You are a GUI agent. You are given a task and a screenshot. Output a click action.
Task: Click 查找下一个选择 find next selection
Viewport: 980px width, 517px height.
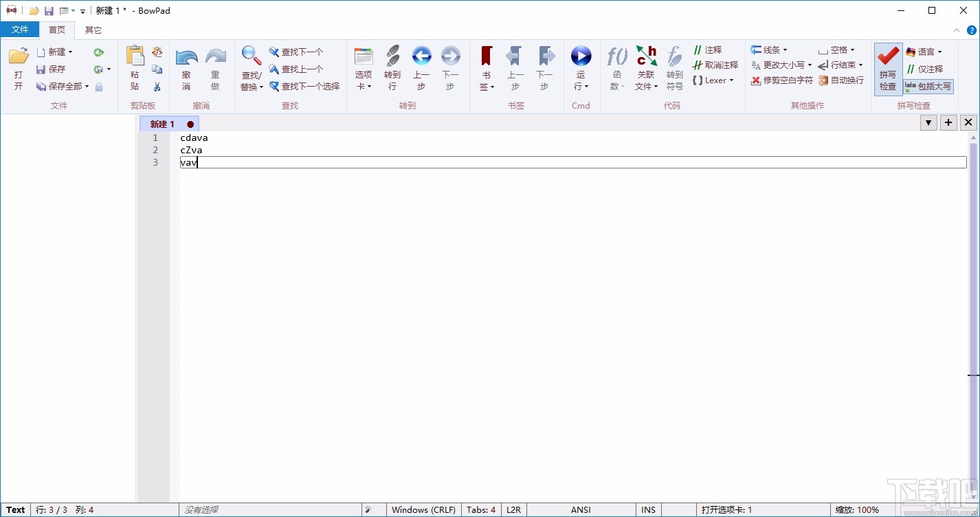pos(304,87)
